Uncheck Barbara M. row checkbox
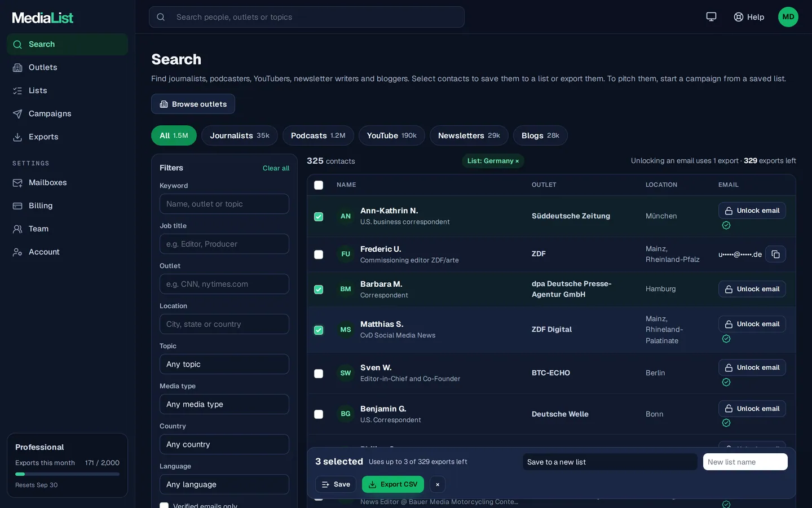812x508 pixels. coord(319,290)
